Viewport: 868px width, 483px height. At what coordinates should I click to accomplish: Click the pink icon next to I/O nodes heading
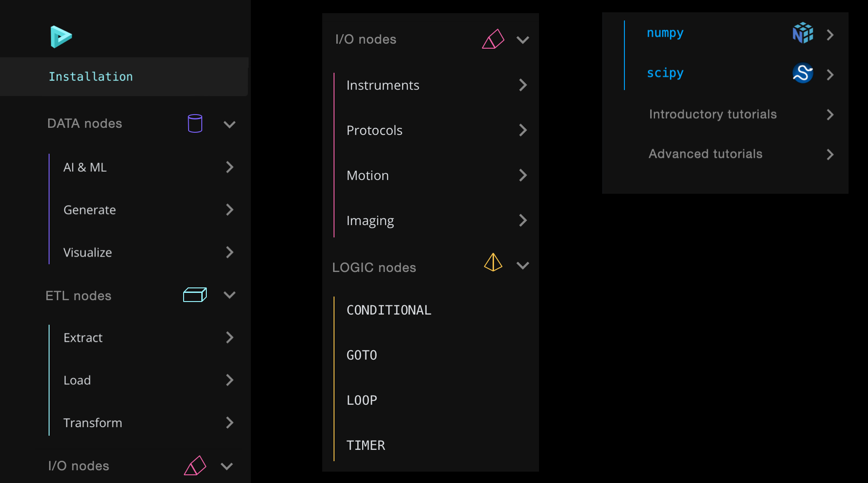tap(493, 40)
